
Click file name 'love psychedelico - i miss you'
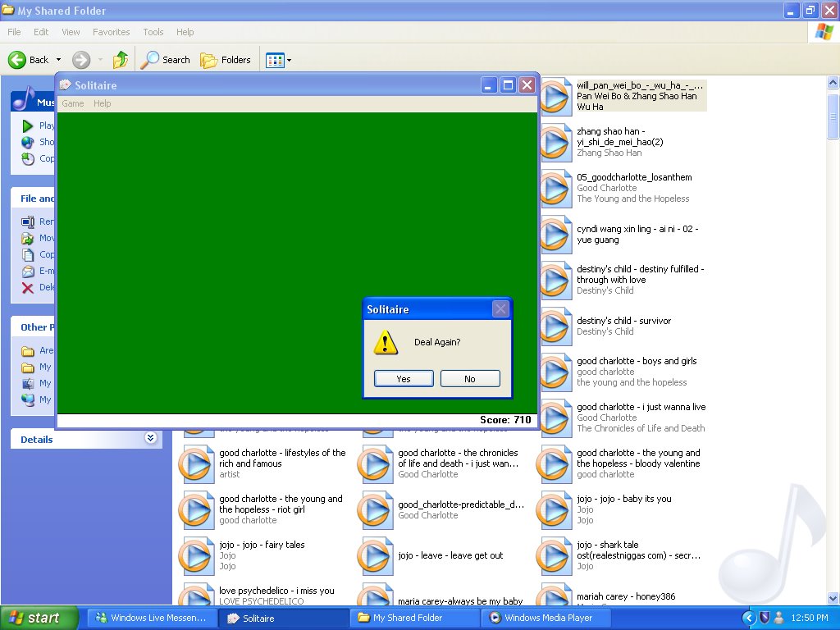[x=276, y=591]
